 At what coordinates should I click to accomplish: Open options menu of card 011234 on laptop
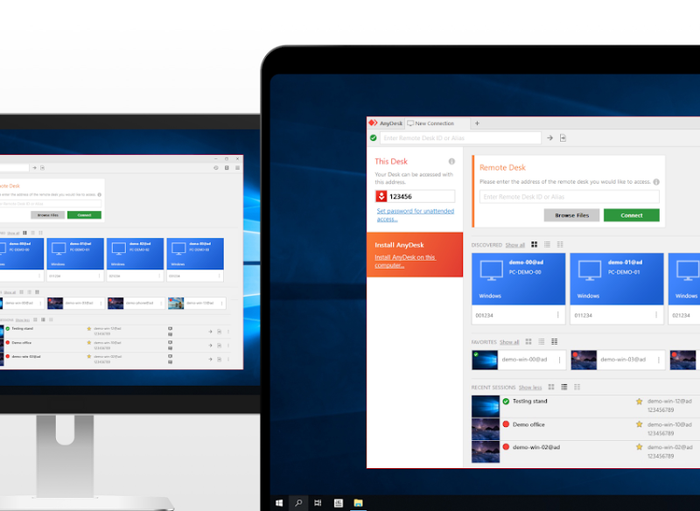pyautogui.click(x=656, y=315)
